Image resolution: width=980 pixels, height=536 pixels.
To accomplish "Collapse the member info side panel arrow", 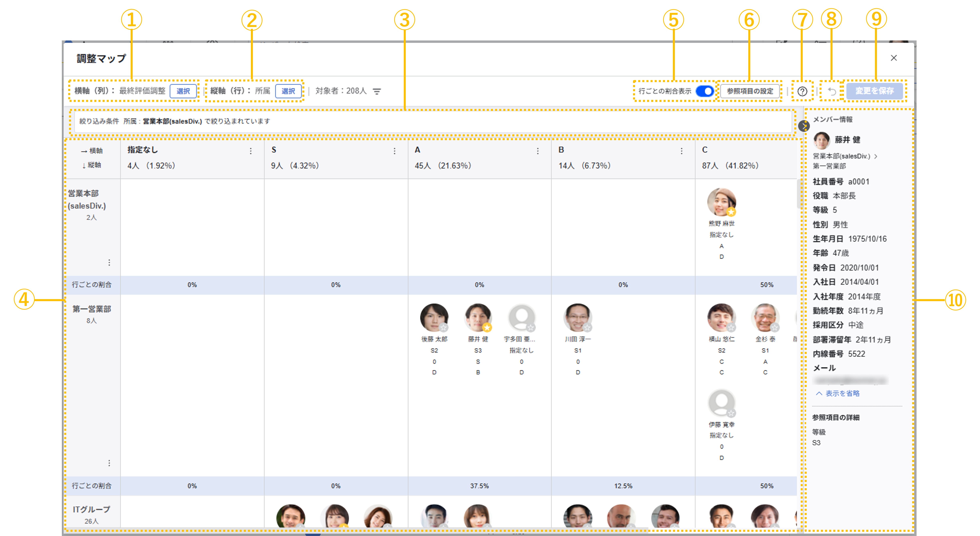I will click(x=804, y=126).
